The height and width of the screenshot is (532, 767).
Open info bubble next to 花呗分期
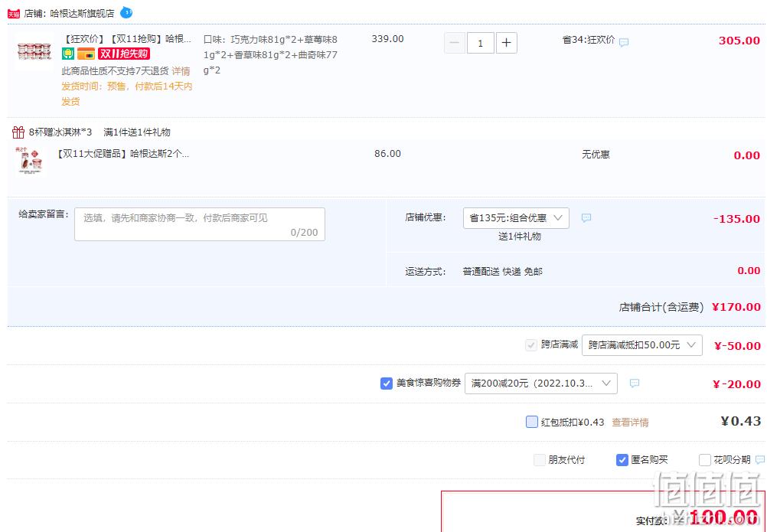coord(759,459)
